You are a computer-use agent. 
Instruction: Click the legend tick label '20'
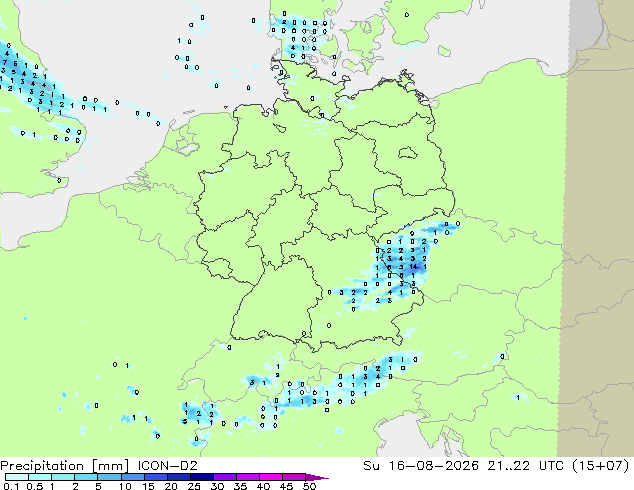[171, 486]
